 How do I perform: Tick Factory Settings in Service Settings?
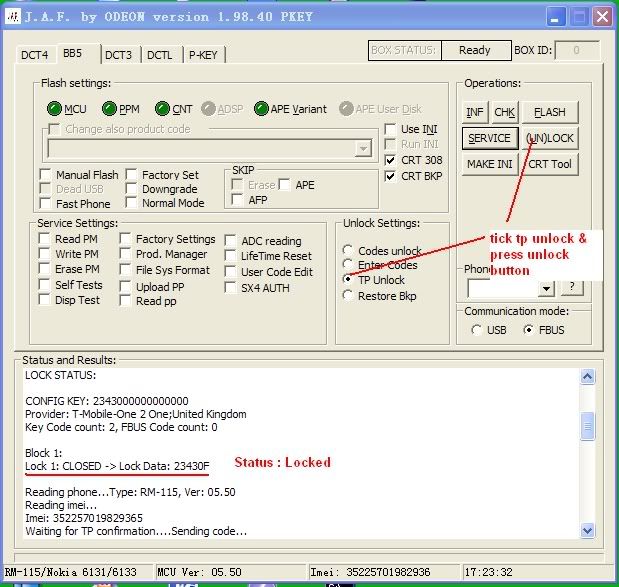coord(125,238)
